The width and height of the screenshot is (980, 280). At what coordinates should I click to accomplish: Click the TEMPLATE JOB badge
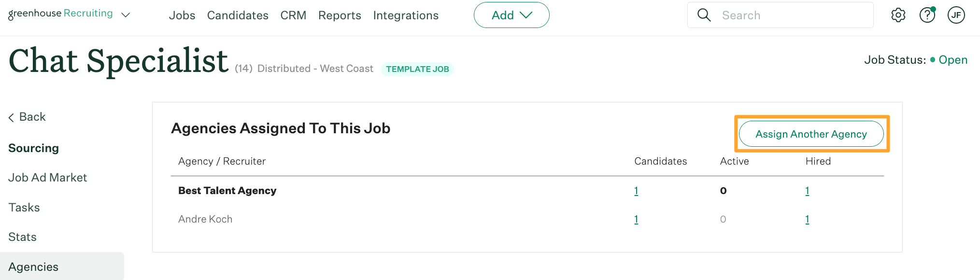[417, 69]
